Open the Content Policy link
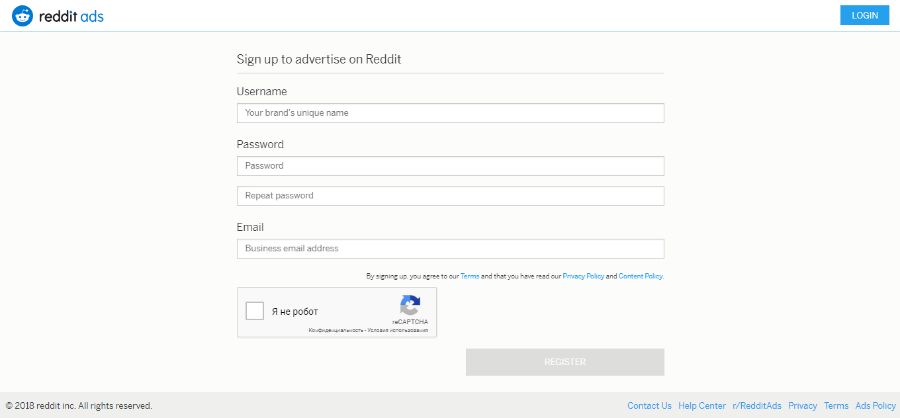Screen dimensions: 900x418 (640, 276)
